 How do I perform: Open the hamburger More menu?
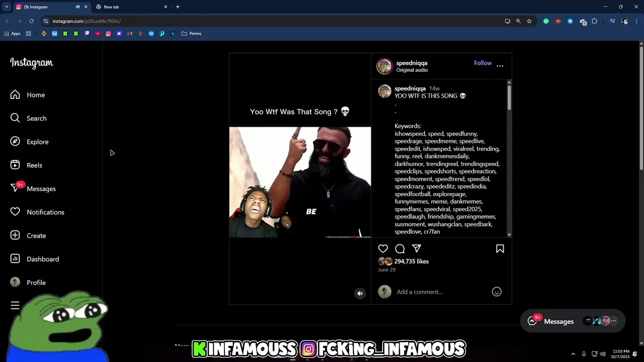pos(15,305)
